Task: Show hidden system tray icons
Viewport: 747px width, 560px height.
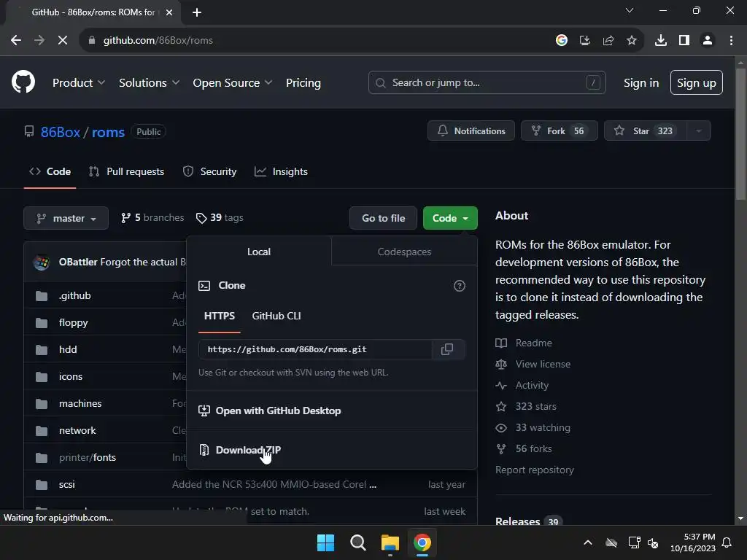Action: [588, 542]
